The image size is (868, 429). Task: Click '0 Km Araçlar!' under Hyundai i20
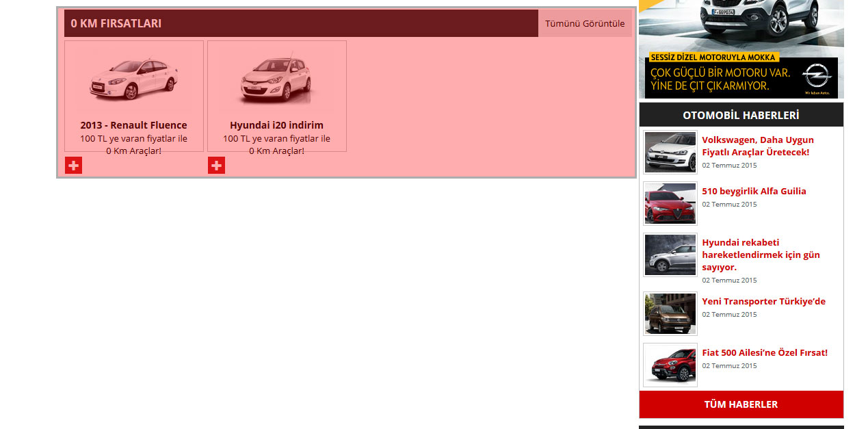point(276,151)
